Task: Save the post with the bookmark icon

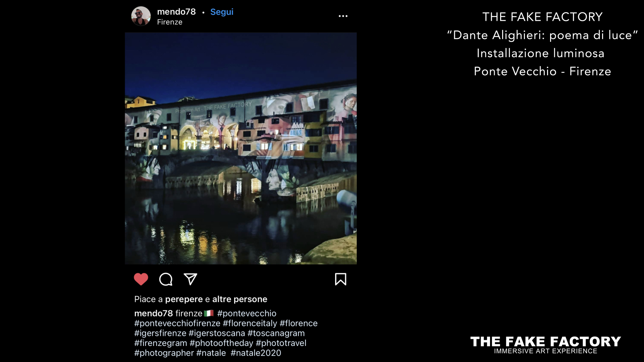Action: click(340, 279)
